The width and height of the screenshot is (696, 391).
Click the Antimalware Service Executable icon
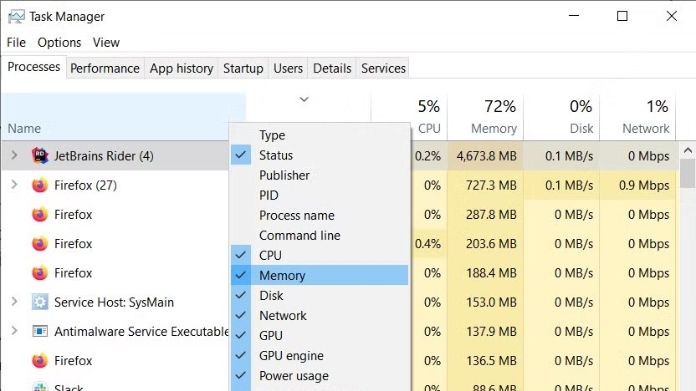[x=40, y=331]
